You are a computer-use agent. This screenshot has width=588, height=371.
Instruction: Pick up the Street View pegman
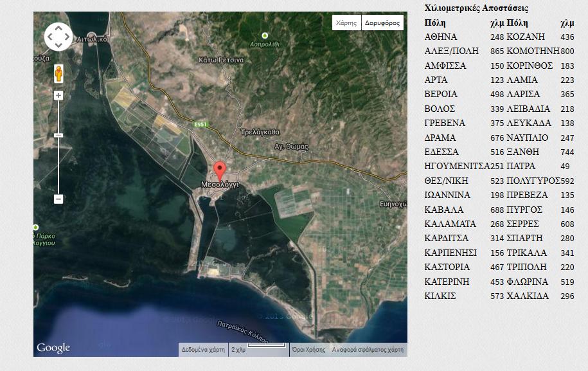point(58,73)
